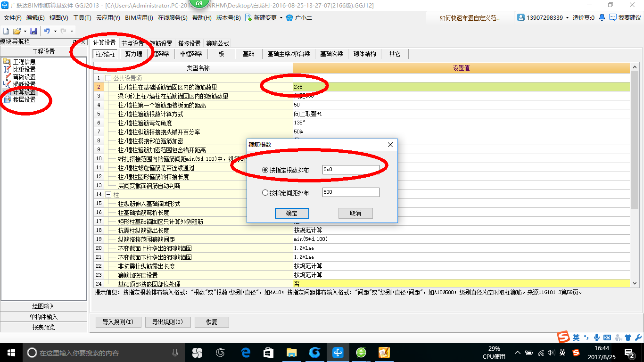Click the 我要建议 feedback icon

(613, 17)
